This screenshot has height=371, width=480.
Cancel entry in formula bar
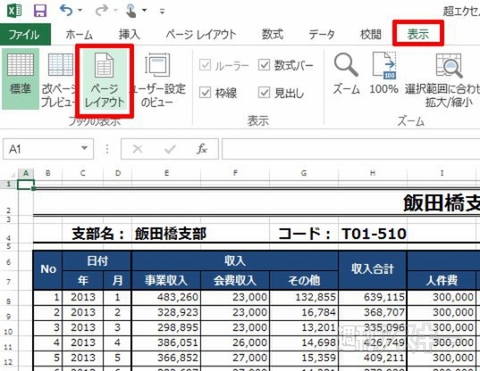click(137, 149)
